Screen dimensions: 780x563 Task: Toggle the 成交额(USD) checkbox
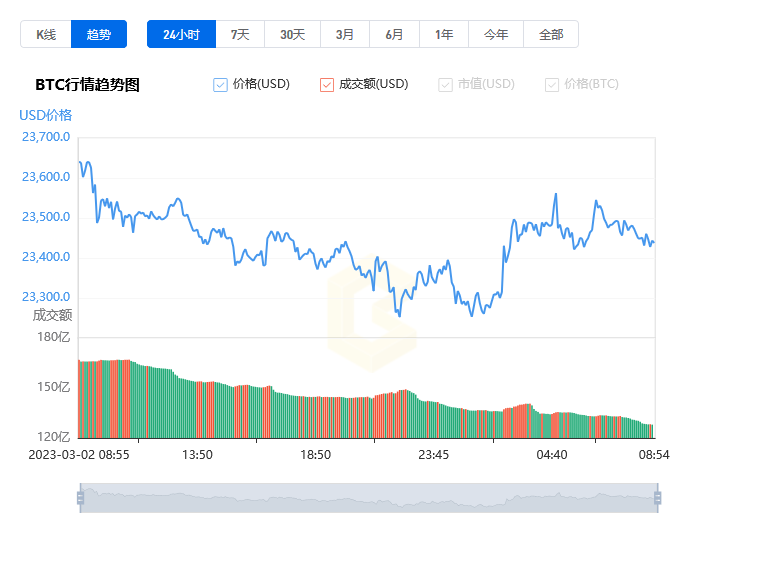(327, 85)
